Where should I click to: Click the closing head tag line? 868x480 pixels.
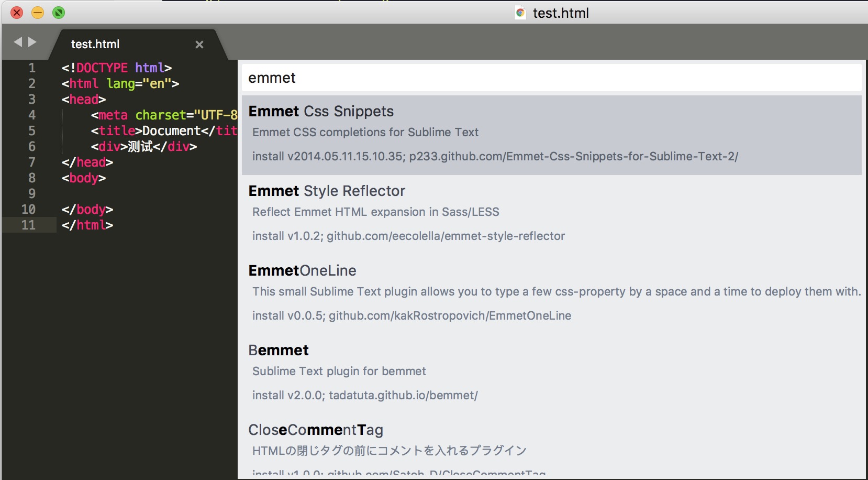tap(87, 162)
